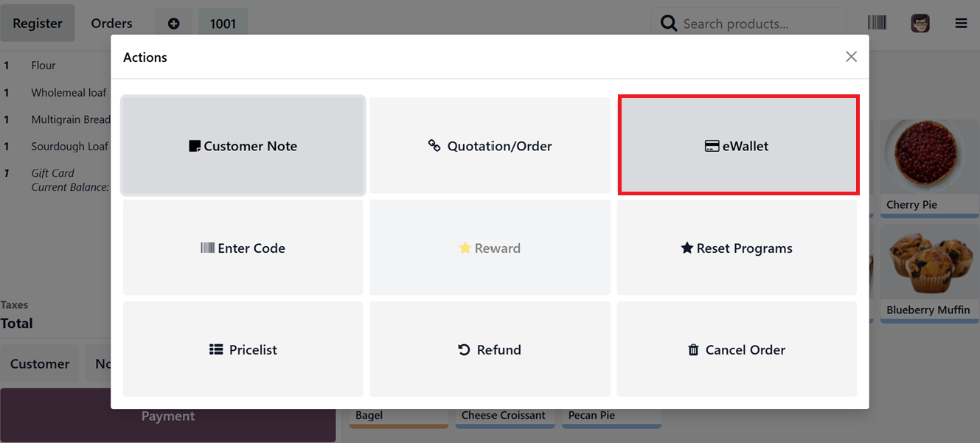Open the Customer selection button
Image resolution: width=980 pixels, height=443 pixels.
(40, 363)
